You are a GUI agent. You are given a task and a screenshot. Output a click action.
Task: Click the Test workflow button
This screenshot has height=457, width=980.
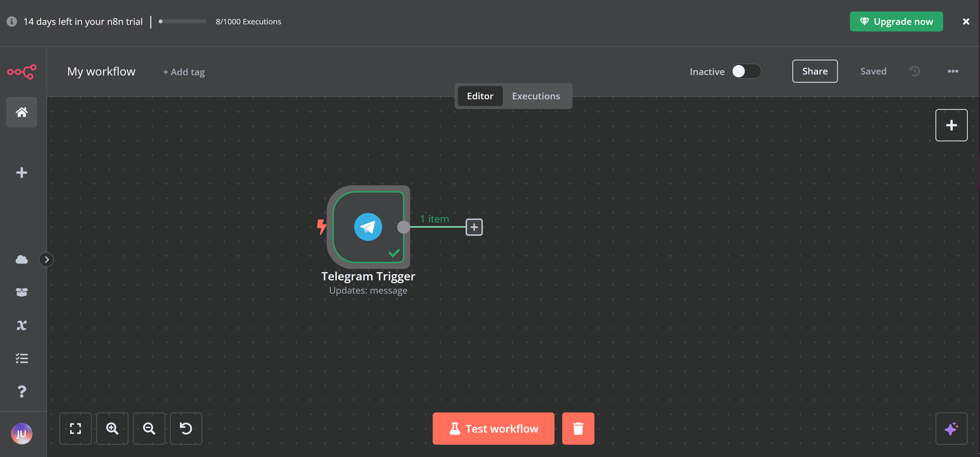click(493, 429)
